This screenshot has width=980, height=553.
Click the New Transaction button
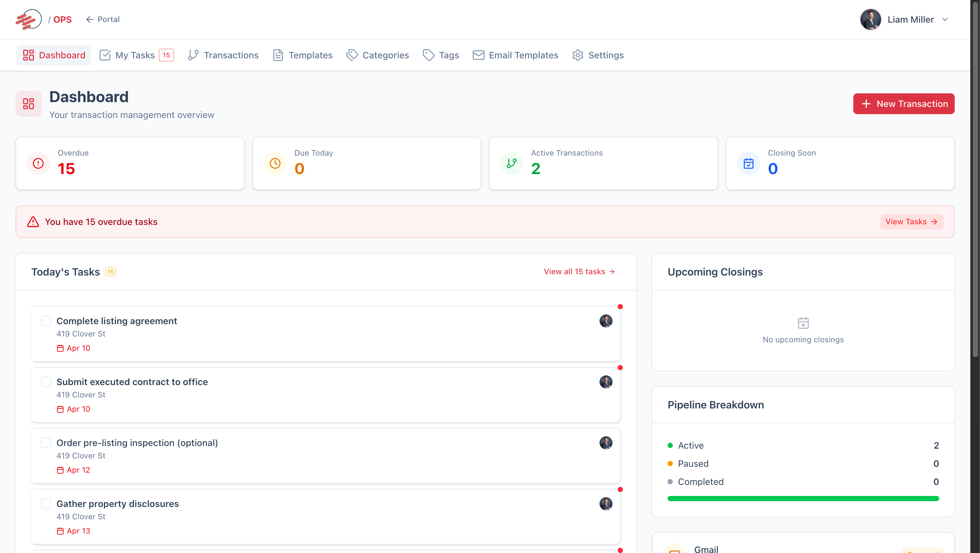[904, 103]
